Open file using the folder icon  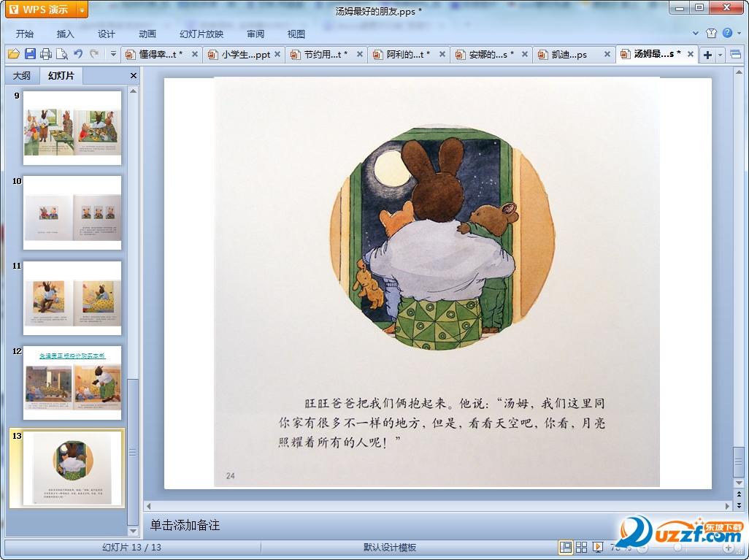(x=14, y=54)
